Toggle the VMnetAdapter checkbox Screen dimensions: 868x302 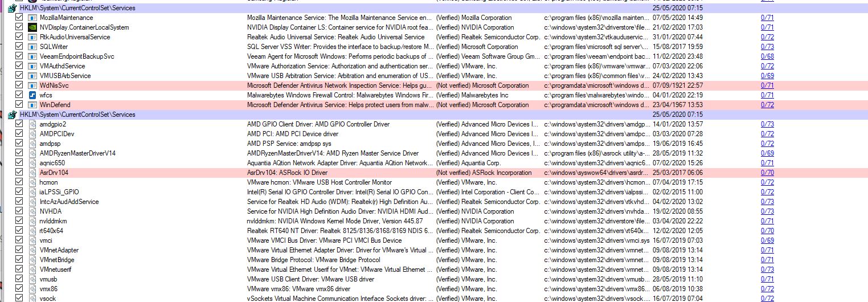coord(19,250)
